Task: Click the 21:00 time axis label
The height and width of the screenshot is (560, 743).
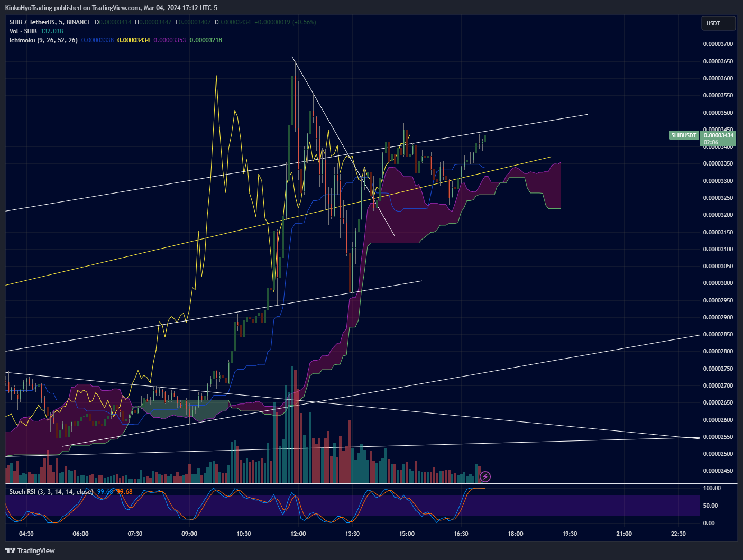Action: 624,534
